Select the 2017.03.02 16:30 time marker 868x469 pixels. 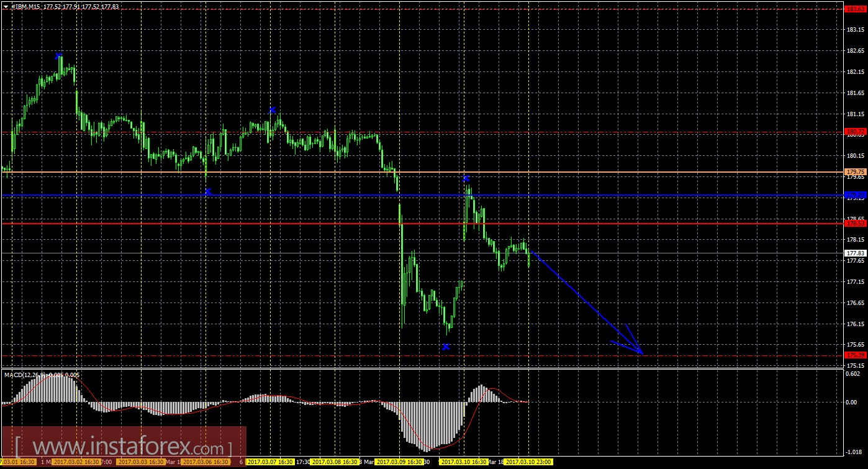click(x=76, y=462)
